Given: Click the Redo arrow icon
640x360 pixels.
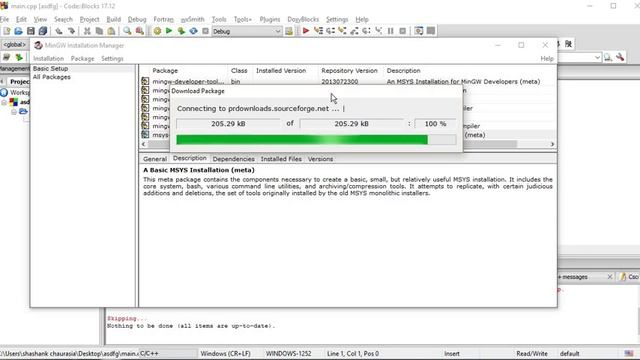Looking at the screenshot, I should point(71,31).
